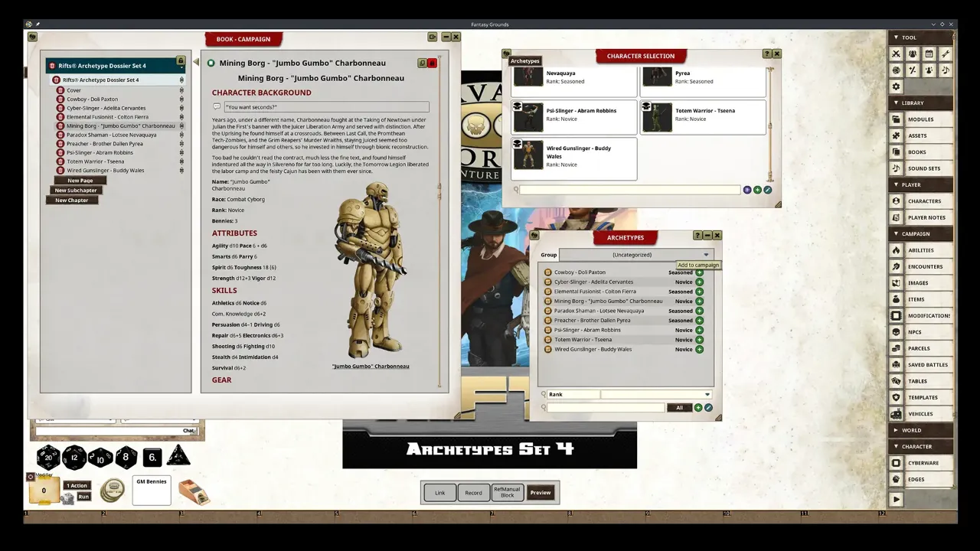Viewport: 980px width, 551px height.
Task: Add Mining Borg archetype to campaign
Action: (x=699, y=302)
